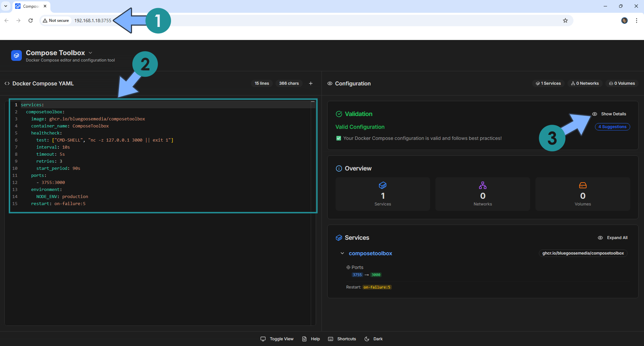The width and height of the screenshot is (644, 346).
Task: Open Shortcuts from the bottom bar
Action: click(342, 339)
